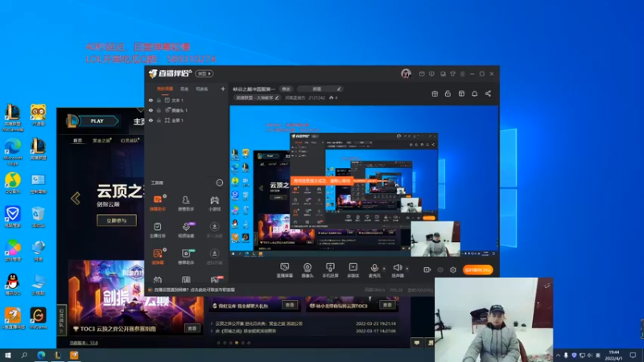Toggle lock on the 摄像头 1 source
Screen dimensions: 644x362
[159, 110]
